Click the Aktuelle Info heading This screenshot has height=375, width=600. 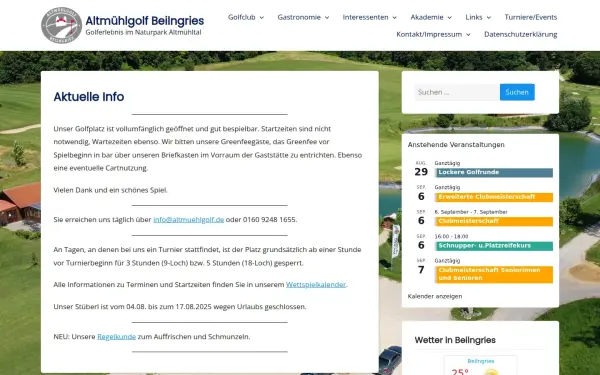(x=89, y=97)
